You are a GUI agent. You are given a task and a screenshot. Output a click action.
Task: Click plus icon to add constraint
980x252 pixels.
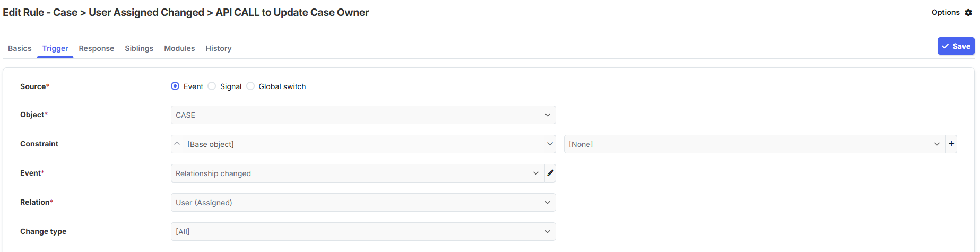point(951,144)
